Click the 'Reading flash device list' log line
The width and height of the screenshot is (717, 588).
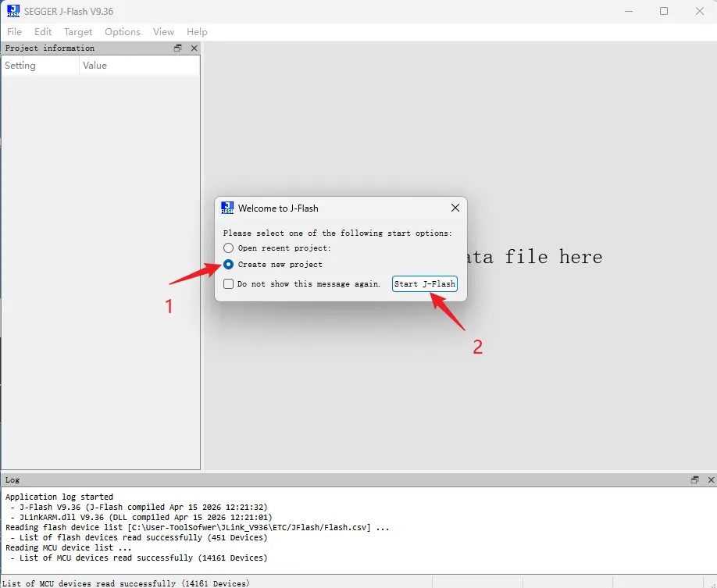point(197,527)
